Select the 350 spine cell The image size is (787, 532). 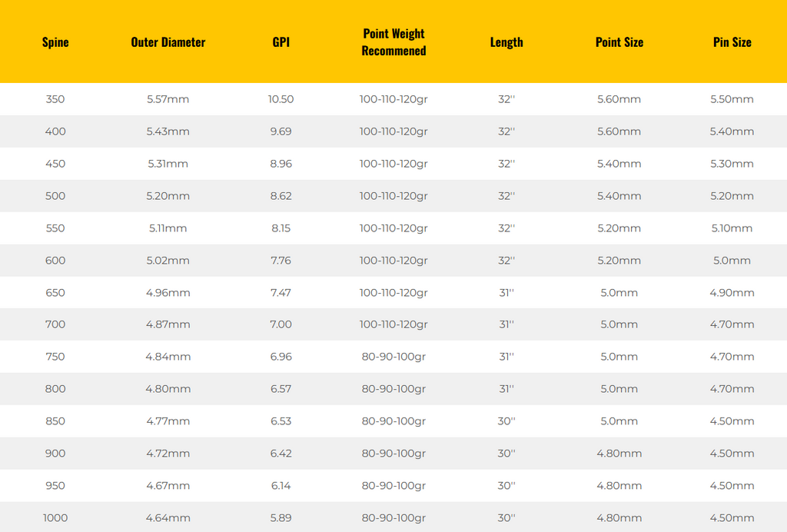[x=55, y=99]
